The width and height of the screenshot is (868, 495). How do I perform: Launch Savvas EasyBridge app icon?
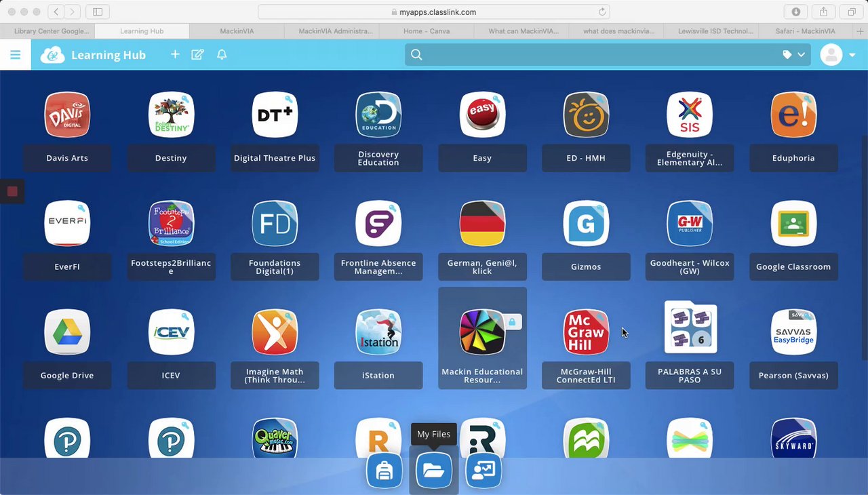(x=793, y=332)
